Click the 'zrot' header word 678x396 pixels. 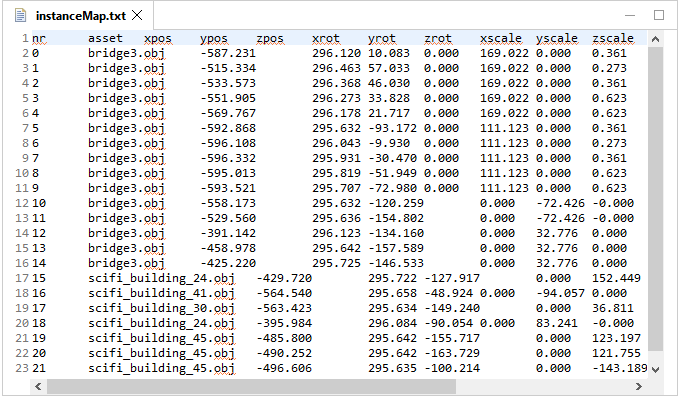pyautogui.click(x=438, y=38)
